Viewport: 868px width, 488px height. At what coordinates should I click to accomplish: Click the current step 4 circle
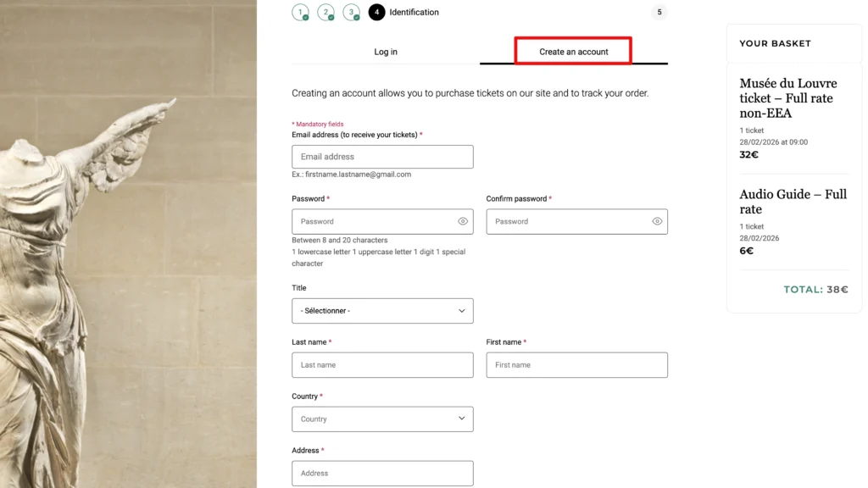point(376,13)
